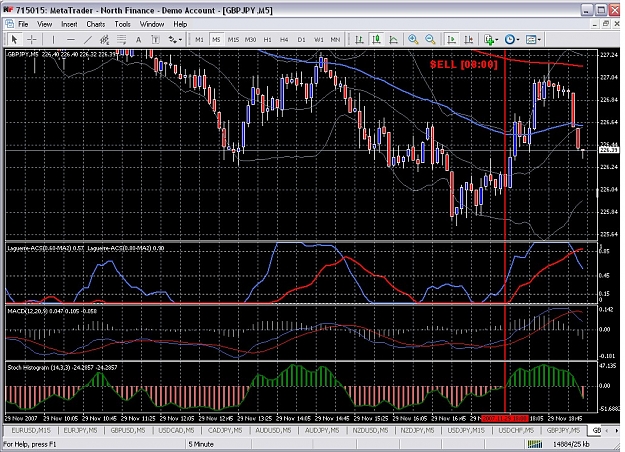Image resolution: width=625 pixels, height=452 pixels.
Task: Open the Indicators list dropdown
Action: [x=491, y=39]
